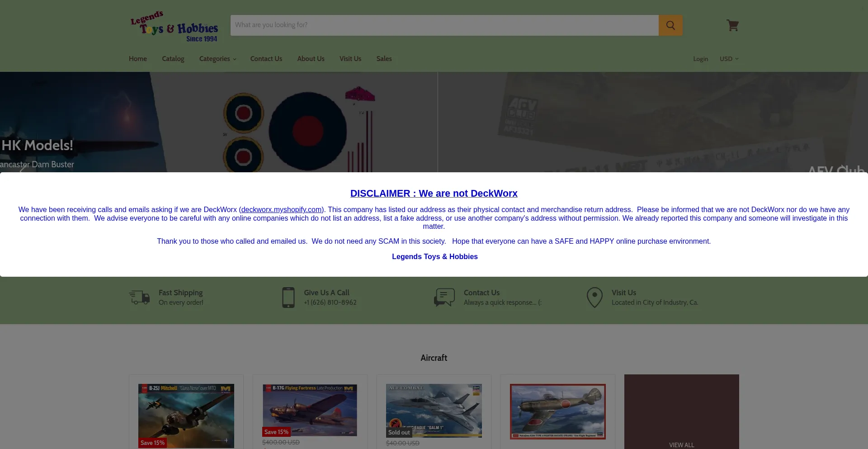Click the phone icon beside Give Us A Call

coord(288,298)
